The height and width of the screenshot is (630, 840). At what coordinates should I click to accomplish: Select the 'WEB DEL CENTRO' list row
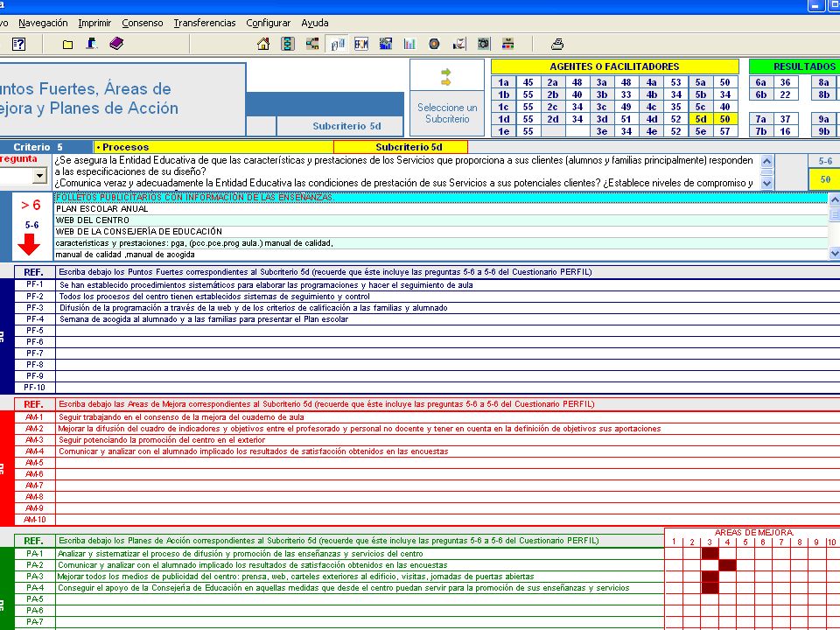(441, 220)
